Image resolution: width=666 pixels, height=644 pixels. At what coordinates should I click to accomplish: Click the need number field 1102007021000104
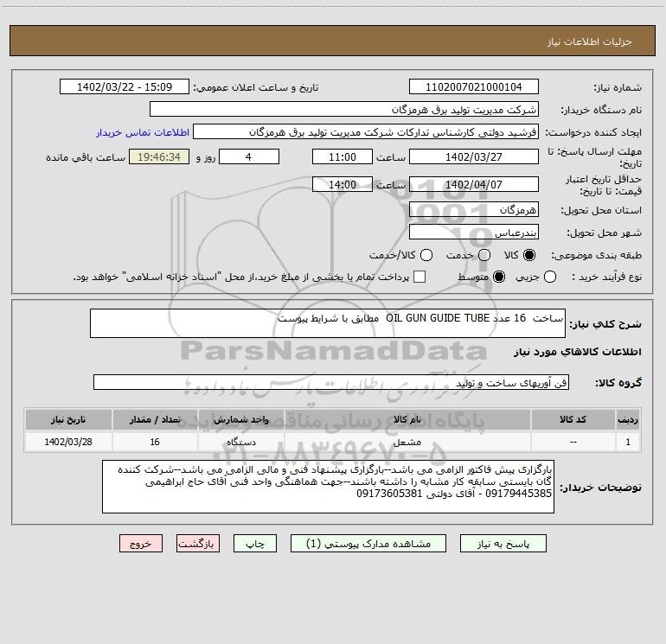(x=474, y=86)
